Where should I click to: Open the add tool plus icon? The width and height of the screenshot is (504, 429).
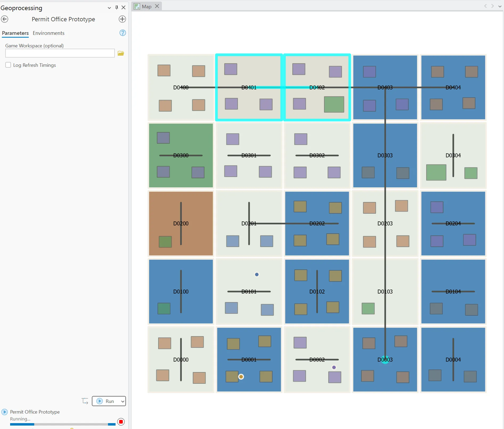click(x=122, y=19)
